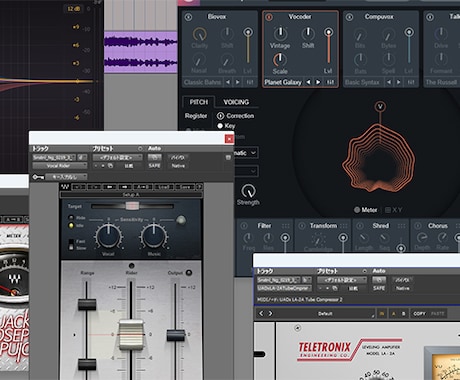Select setting B in LA-2A toolbar
Screen dimensions: 460x380
click(x=403, y=314)
